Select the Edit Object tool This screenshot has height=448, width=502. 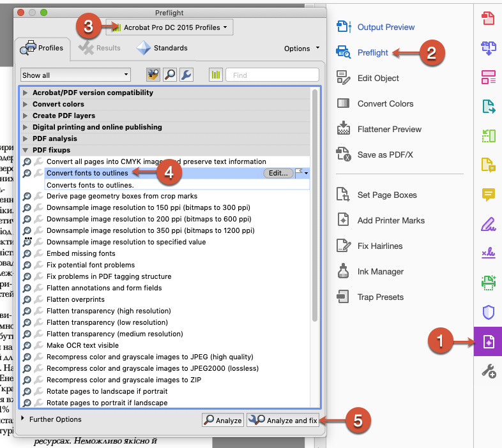coord(367,78)
